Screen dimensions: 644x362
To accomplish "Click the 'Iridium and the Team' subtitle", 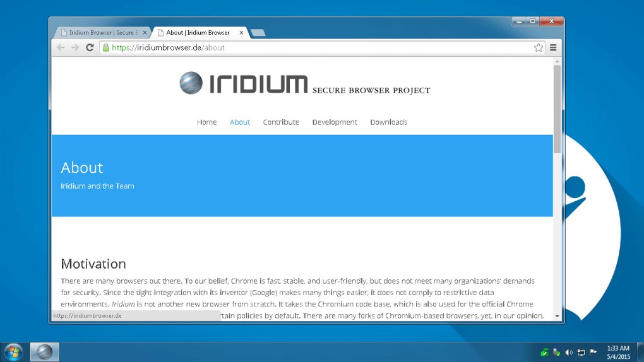I will click(97, 186).
